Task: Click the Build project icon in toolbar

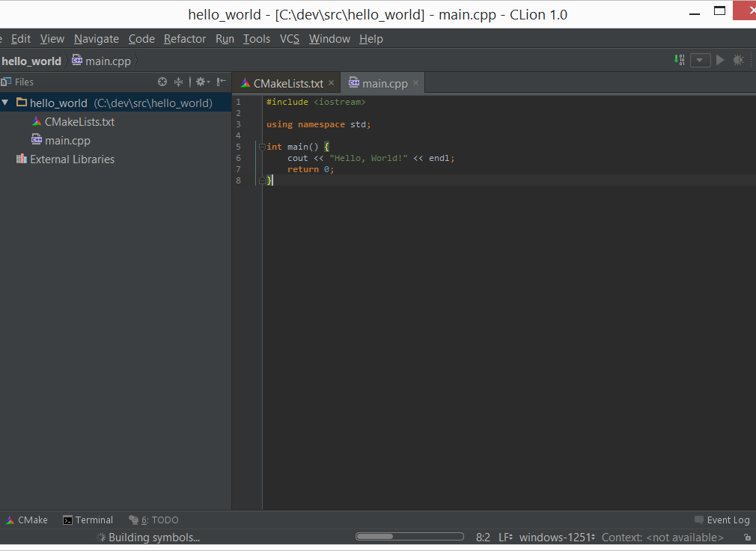Action: coord(680,60)
